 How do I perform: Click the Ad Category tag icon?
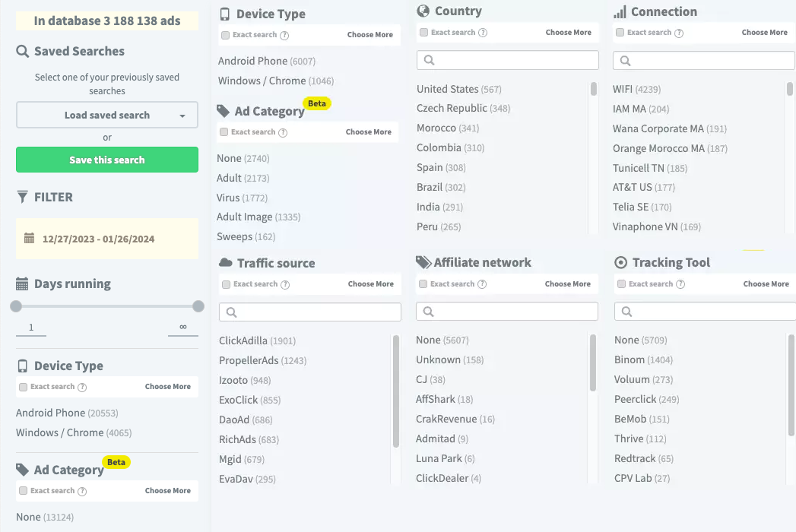pos(224,111)
